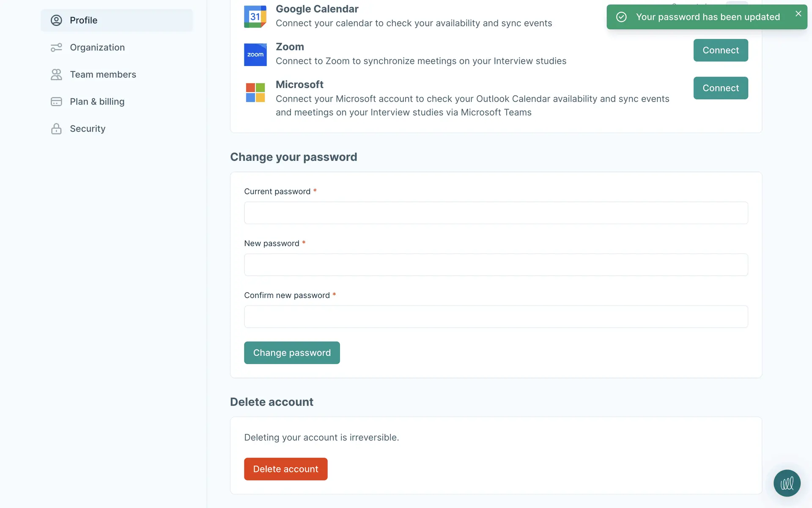Viewport: 812px width, 508px height.
Task: Connect the Zoom integration
Action: point(720,50)
